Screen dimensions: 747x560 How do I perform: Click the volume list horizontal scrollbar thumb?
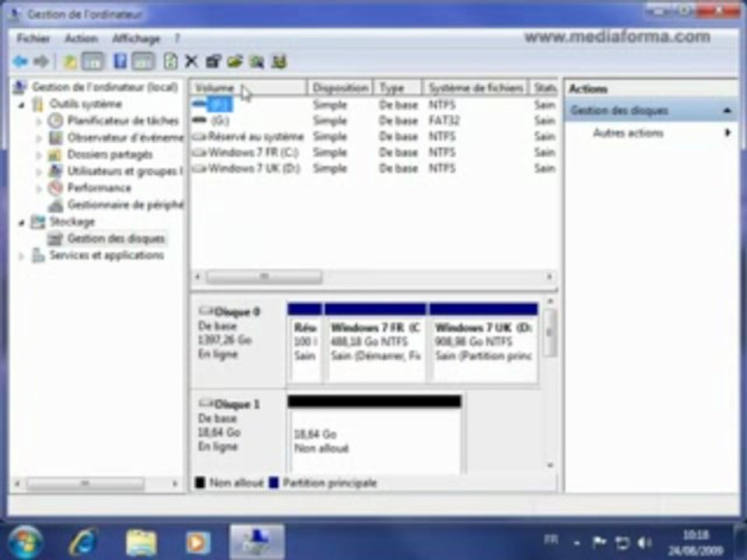[x=265, y=277]
